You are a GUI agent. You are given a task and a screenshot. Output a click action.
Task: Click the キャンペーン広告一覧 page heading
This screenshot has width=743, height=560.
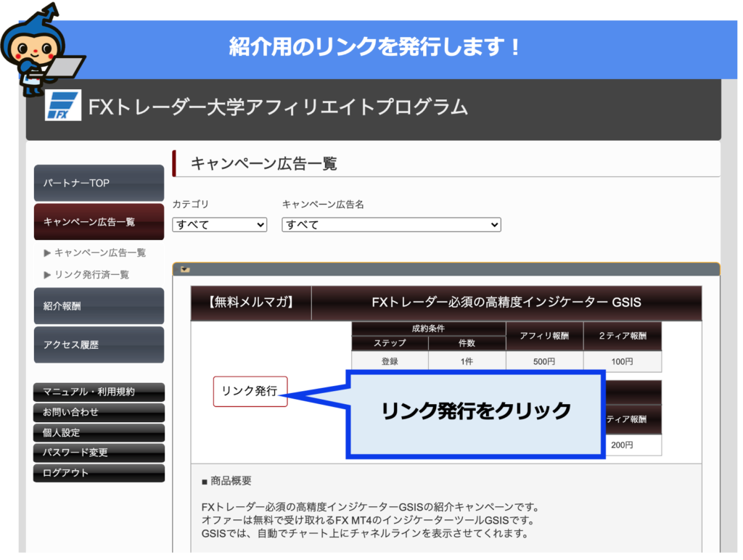(x=264, y=164)
